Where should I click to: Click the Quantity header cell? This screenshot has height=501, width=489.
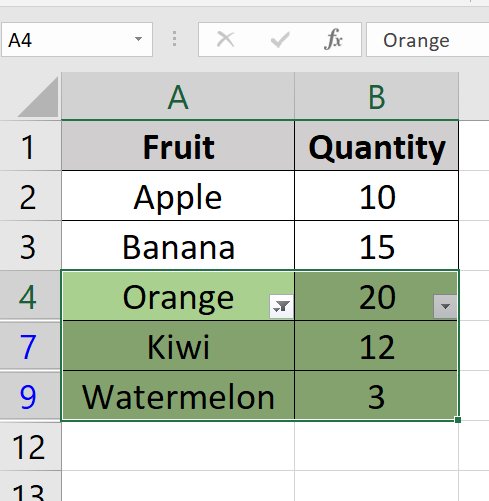377,146
